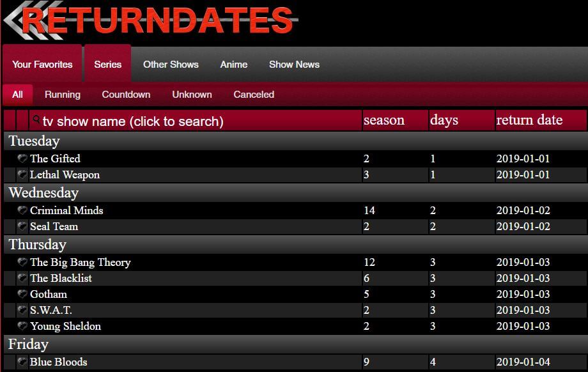Click Blue Bloods season 9 cell

pos(366,362)
